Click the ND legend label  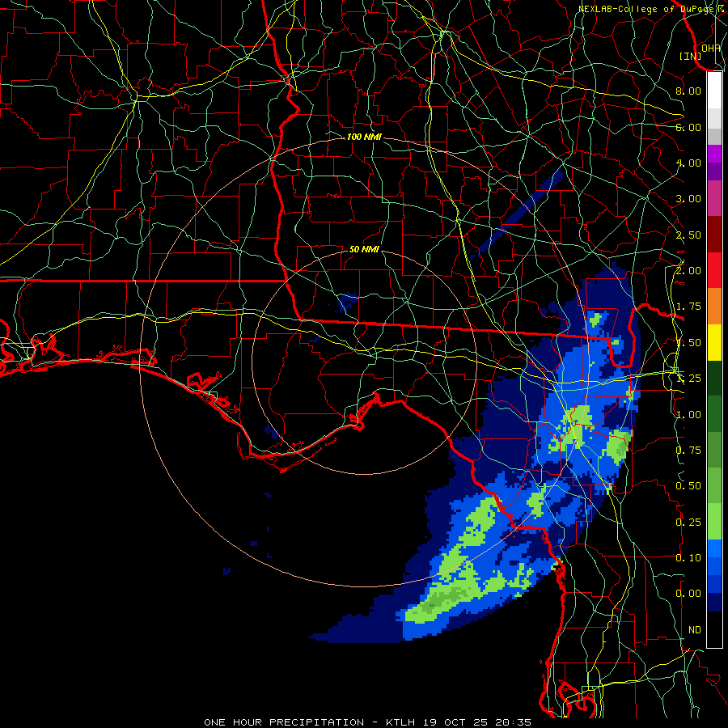[x=695, y=630]
